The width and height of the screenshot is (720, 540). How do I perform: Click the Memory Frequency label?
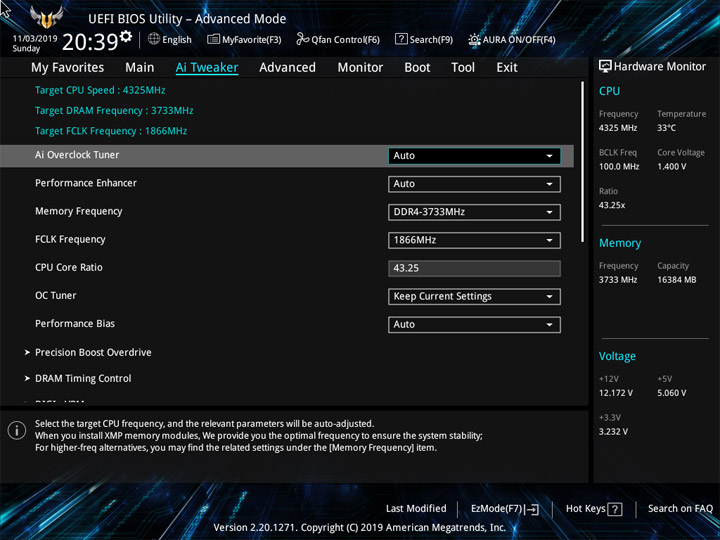(79, 211)
